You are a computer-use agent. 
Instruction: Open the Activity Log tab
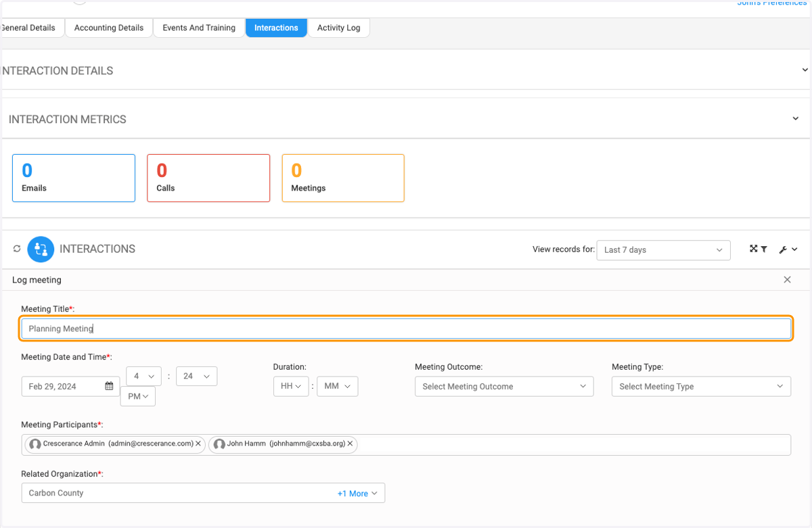point(338,28)
